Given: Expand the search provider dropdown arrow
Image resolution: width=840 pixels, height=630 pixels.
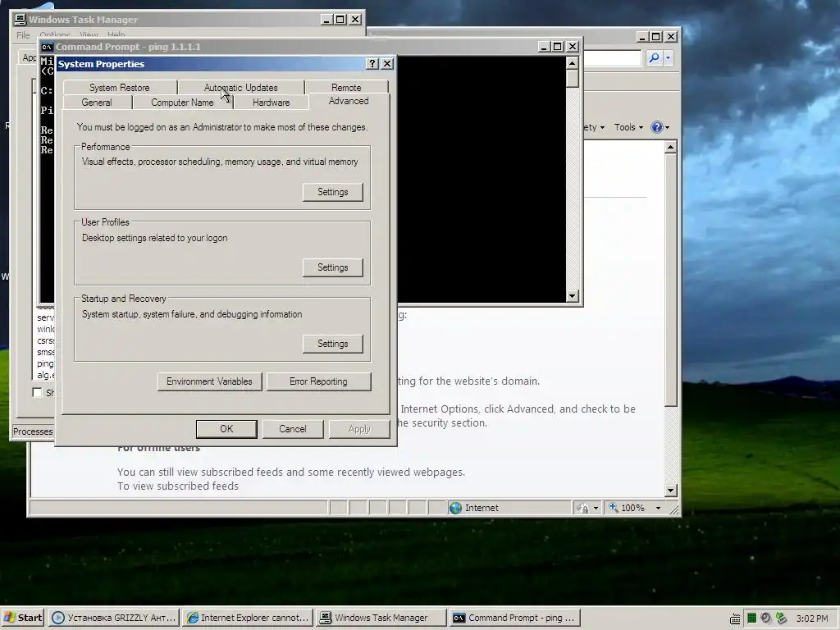Looking at the screenshot, I should [x=668, y=58].
